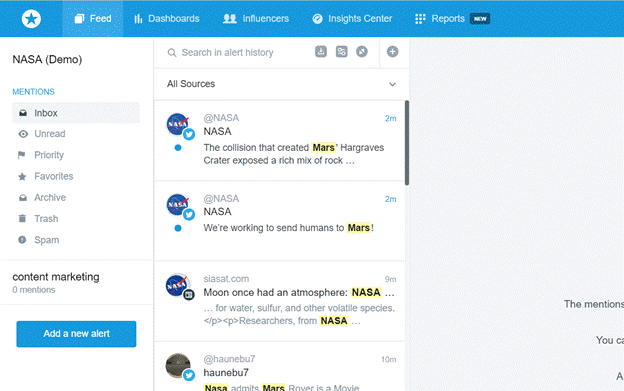Click the Search in alert history field
The height and width of the screenshot is (391, 624).
(x=228, y=53)
